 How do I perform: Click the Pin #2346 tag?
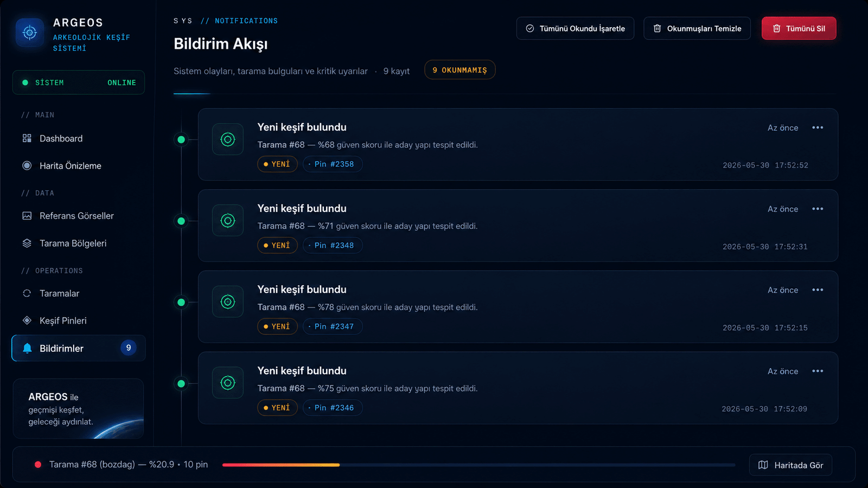[333, 408]
